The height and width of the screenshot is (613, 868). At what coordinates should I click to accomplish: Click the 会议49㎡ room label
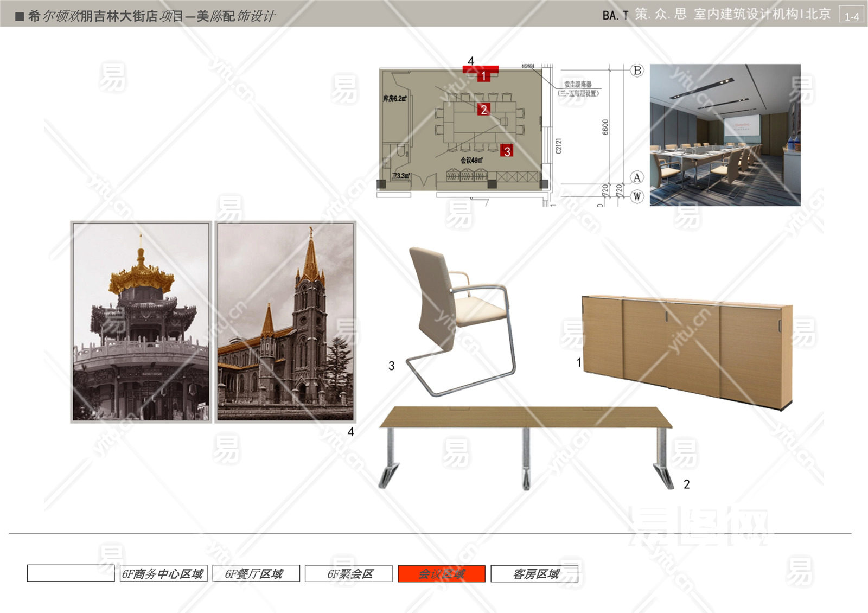point(471,161)
